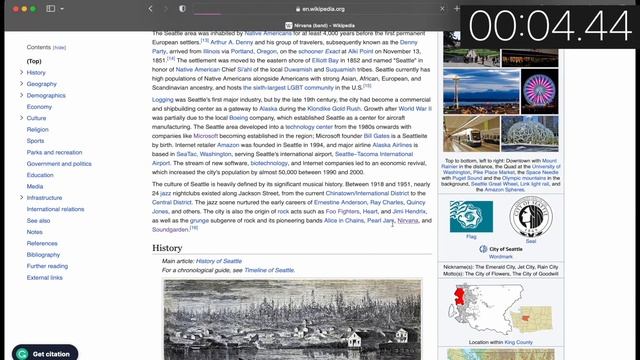
Task: Open the Bill Gates link
Action: click(376, 136)
